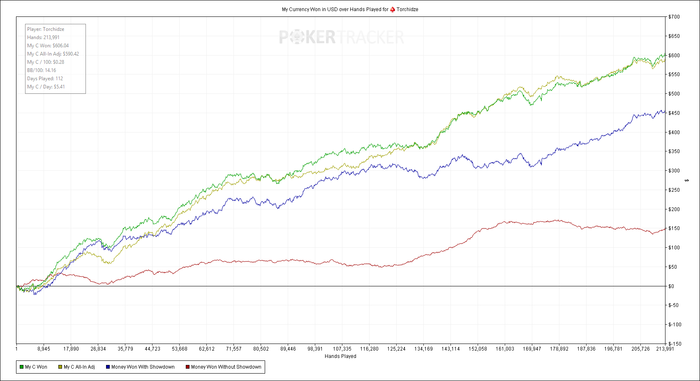Click the $650 y-axis label

tap(674, 36)
